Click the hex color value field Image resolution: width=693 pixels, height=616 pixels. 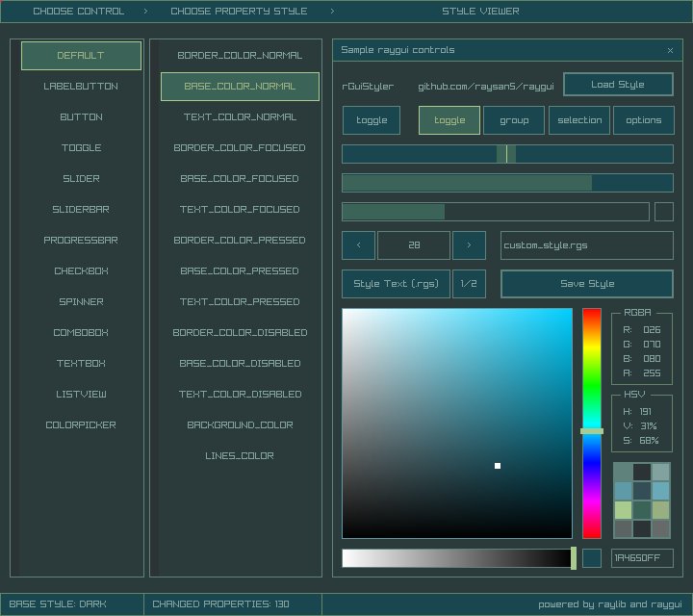pyautogui.click(x=642, y=558)
